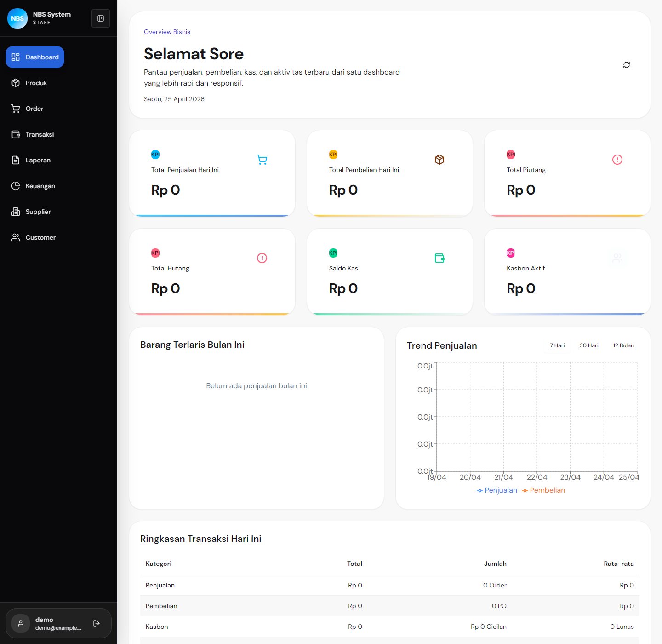This screenshot has height=644, width=662.
Task: Toggle the Pembelian legend series
Action: coord(543,490)
